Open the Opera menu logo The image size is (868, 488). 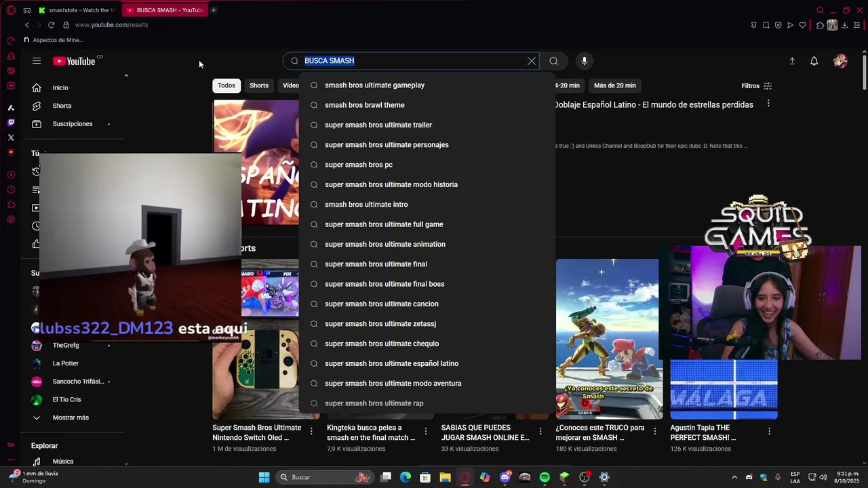[11, 10]
